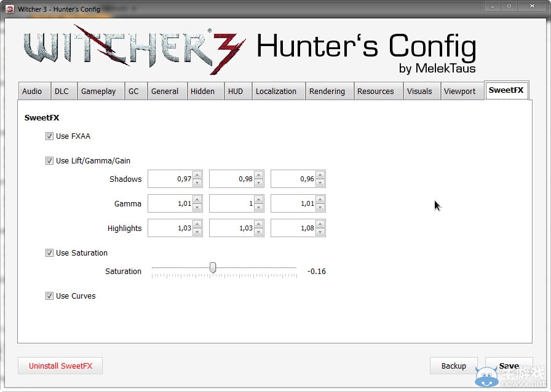Maximize the Hunter's Config window

(509, 6)
